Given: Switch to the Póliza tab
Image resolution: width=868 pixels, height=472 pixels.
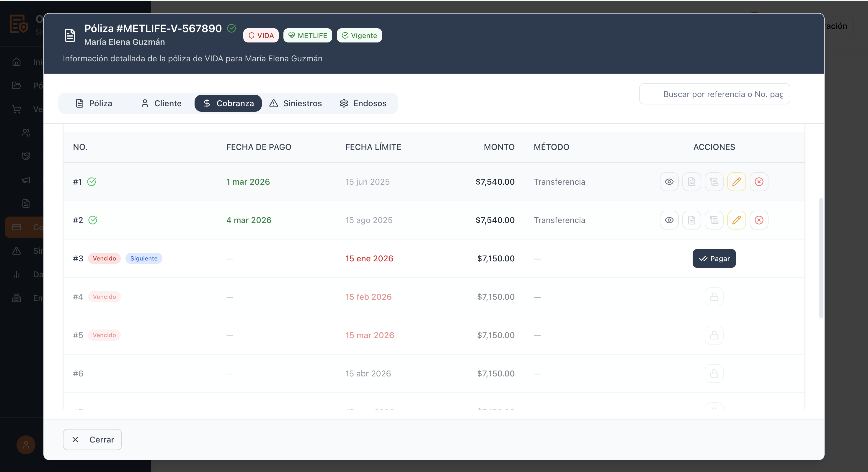Looking at the screenshot, I should click(x=94, y=103).
